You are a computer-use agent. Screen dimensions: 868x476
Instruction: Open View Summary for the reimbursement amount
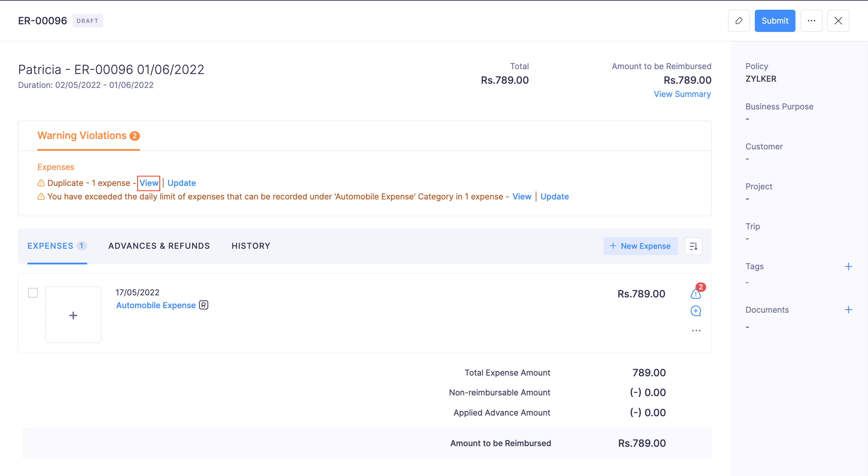pos(682,94)
